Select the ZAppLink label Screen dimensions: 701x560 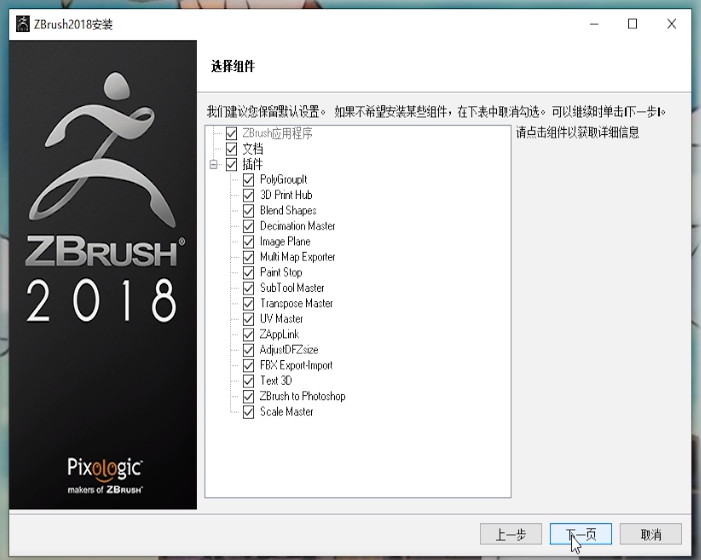click(x=279, y=335)
